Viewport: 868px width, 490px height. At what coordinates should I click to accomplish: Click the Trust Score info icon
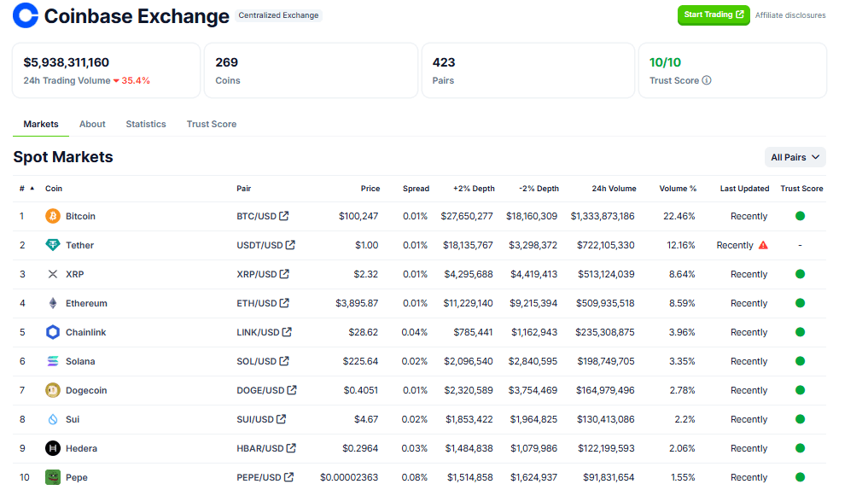pyautogui.click(x=707, y=80)
